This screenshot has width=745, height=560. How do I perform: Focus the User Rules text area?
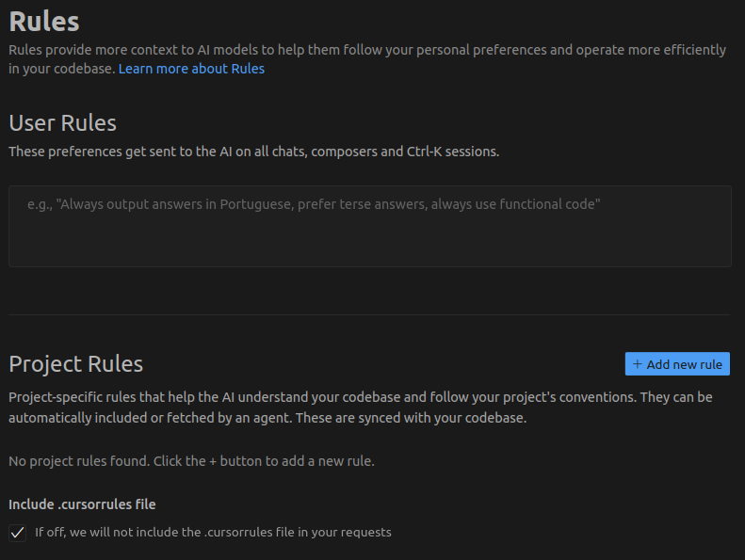coord(369,226)
